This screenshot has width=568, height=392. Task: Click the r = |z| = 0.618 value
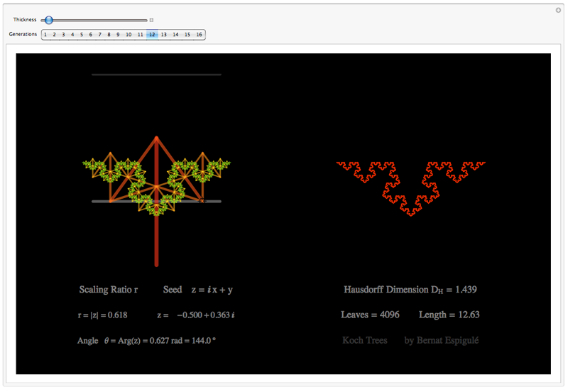tap(102, 315)
